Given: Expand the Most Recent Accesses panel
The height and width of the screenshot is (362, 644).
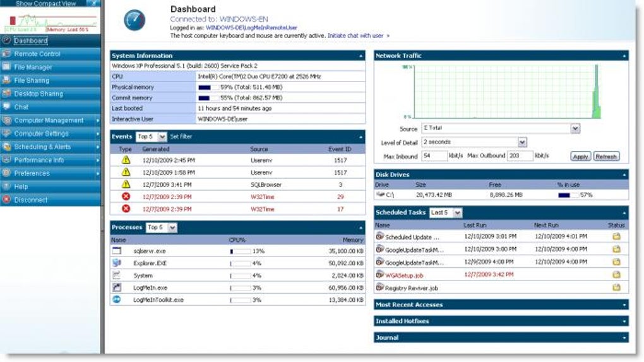Looking at the screenshot, I should pos(624,305).
